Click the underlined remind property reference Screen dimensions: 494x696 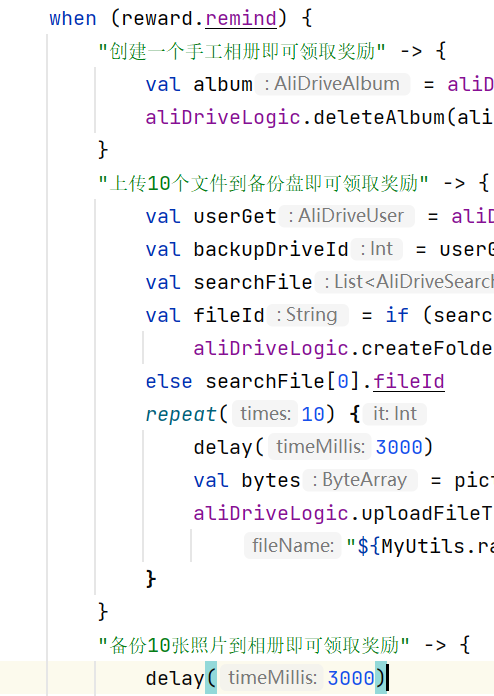tap(241, 19)
